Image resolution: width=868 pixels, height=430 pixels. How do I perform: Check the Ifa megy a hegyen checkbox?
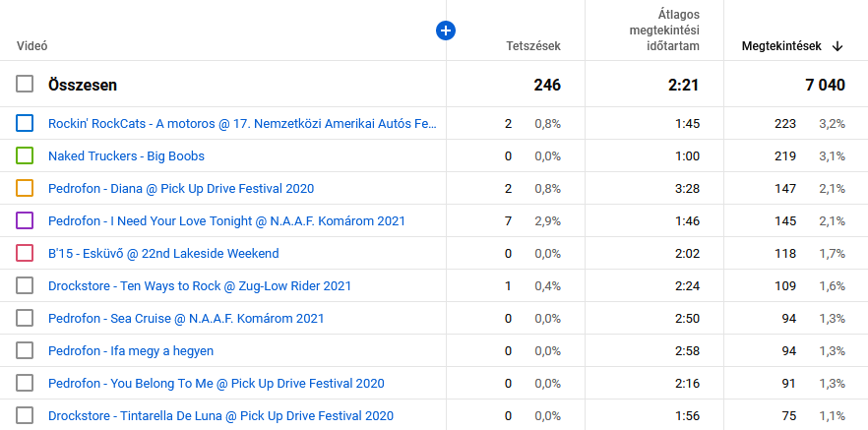click(26, 350)
